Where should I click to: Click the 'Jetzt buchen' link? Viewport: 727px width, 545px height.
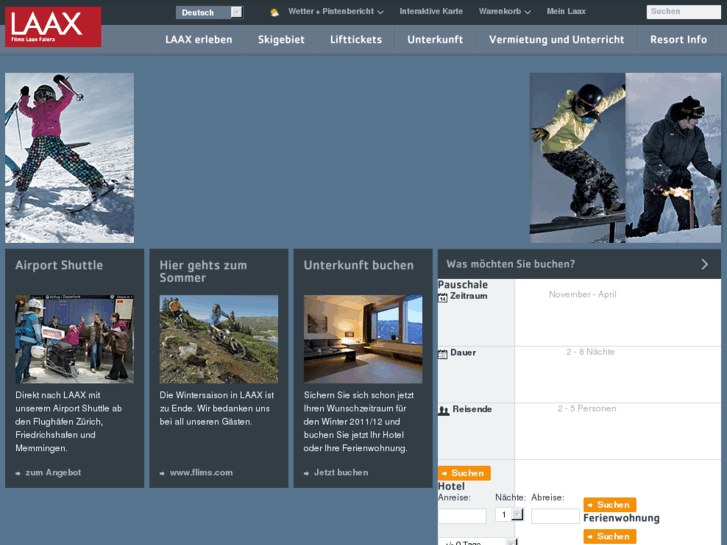point(340,472)
